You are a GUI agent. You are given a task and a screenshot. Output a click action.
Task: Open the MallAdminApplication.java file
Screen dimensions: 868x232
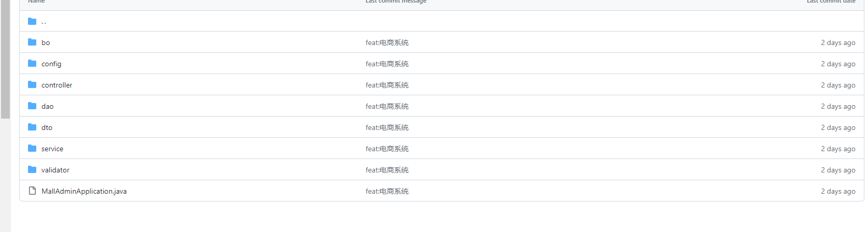click(84, 191)
